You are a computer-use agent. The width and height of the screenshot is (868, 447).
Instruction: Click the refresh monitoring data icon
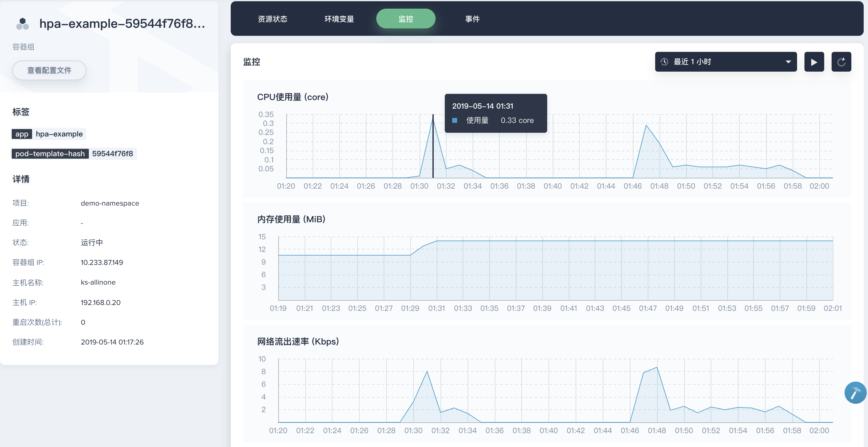pyautogui.click(x=841, y=62)
